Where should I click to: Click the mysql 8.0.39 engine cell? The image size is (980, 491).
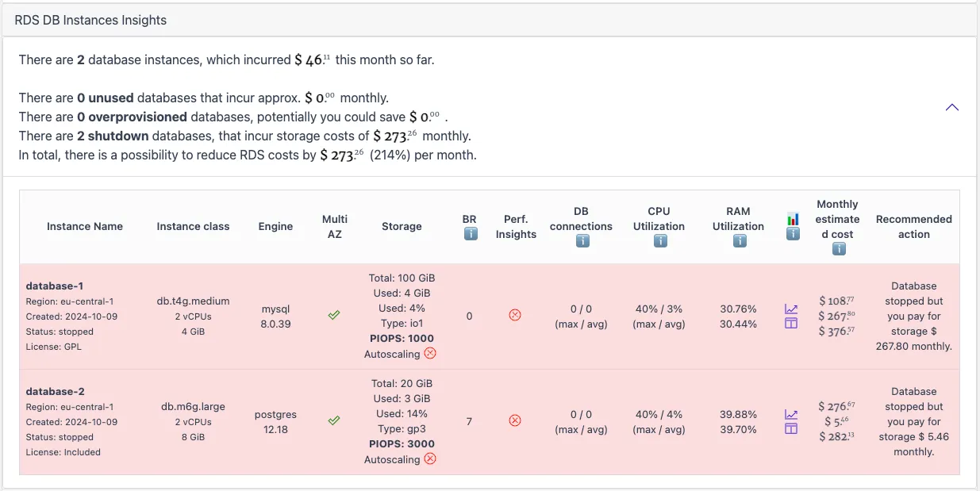coord(276,316)
